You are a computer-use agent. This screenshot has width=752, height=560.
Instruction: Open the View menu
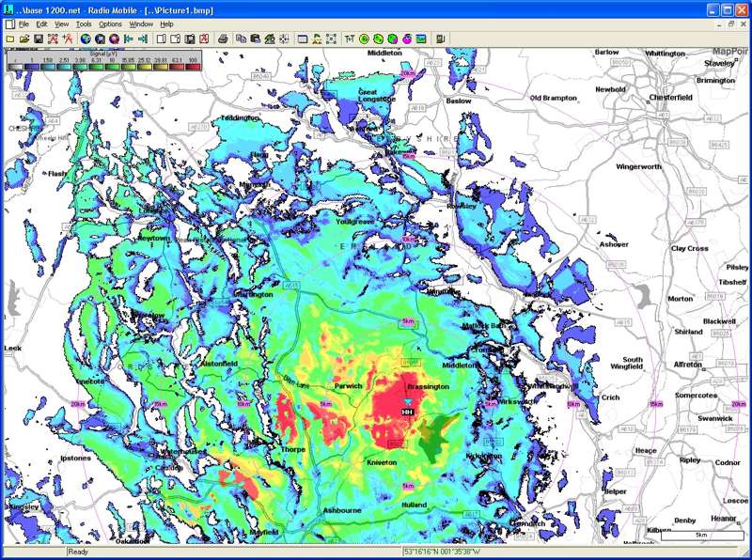61,24
